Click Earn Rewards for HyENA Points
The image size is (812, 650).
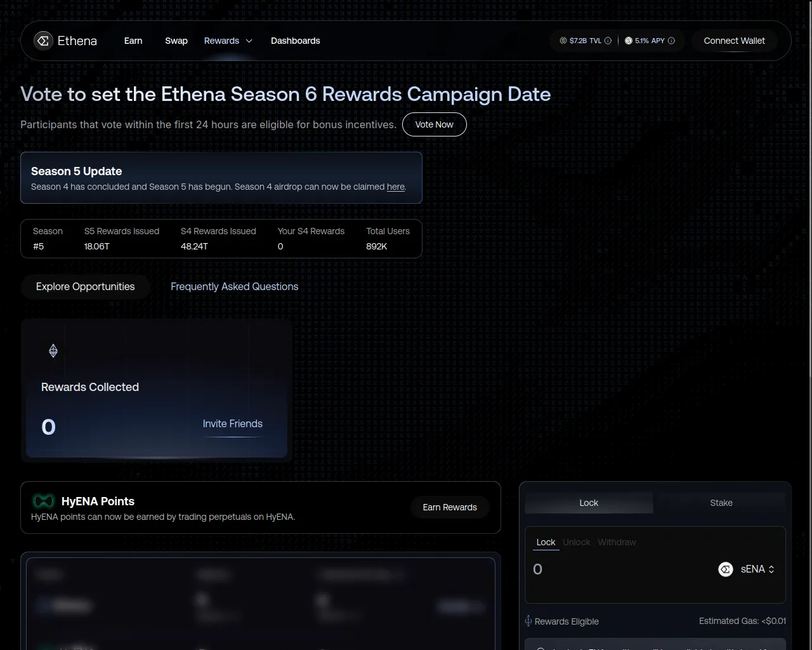pos(450,507)
